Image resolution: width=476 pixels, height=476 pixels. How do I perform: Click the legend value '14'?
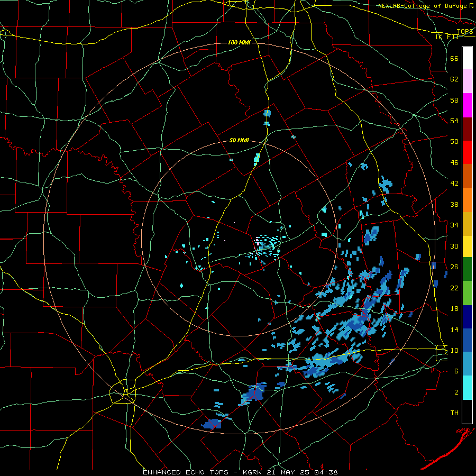[x=454, y=329]
